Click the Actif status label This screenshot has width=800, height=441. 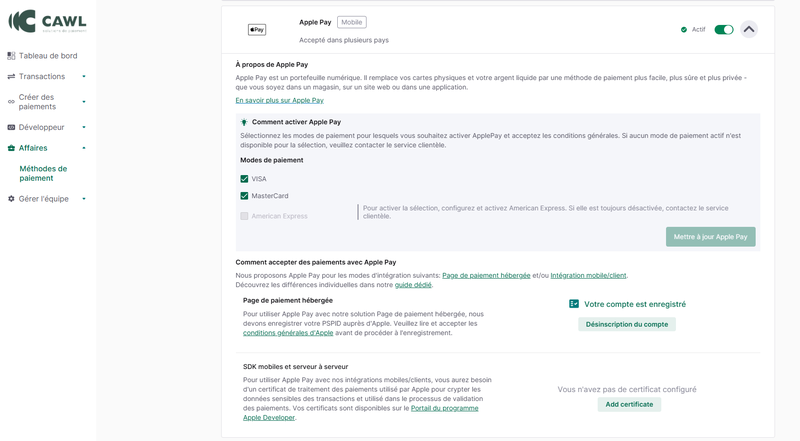tap(698, 30)
